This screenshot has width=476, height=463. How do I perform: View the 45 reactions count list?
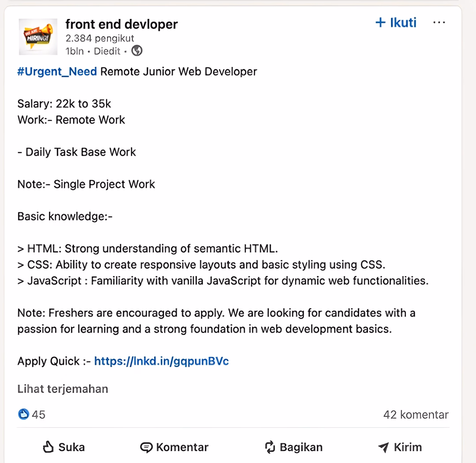click(x=38, y=415)
